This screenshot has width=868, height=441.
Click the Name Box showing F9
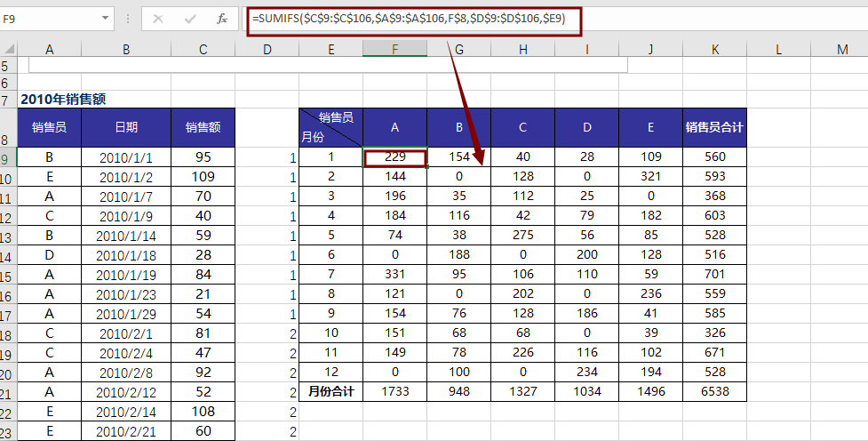pyautogui.click(x=50, y=19)
